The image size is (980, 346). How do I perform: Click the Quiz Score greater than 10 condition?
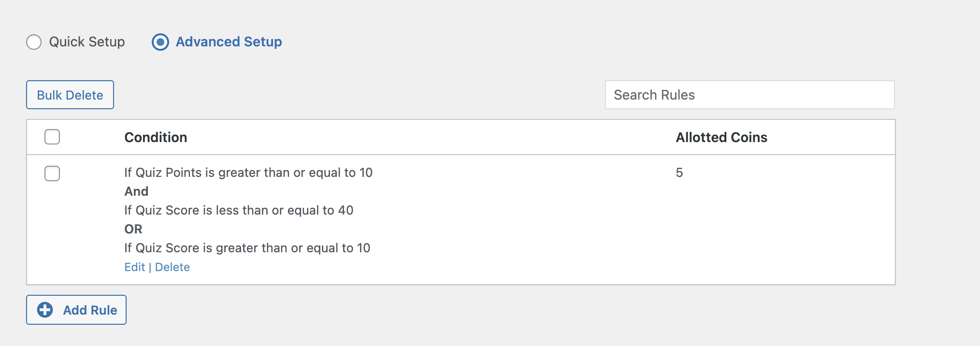pos(247,248)
